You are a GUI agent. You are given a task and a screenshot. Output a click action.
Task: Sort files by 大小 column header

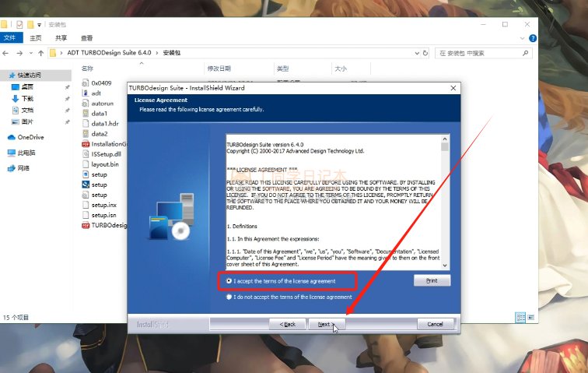(x=341, y=69)
